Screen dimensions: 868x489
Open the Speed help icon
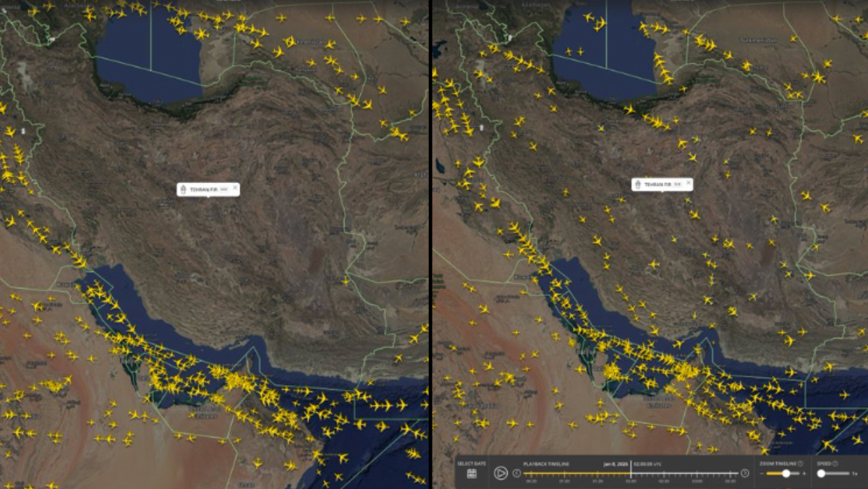835,463
